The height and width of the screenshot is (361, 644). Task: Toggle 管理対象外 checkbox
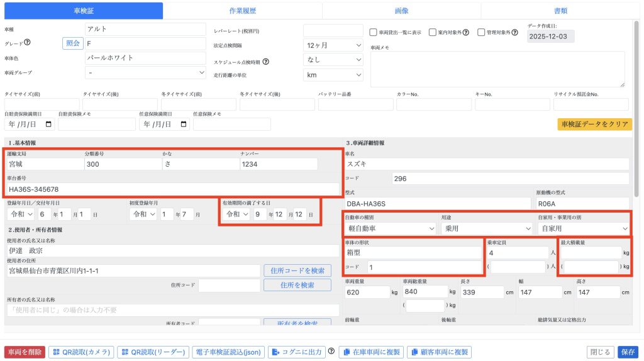pos(481,32)
